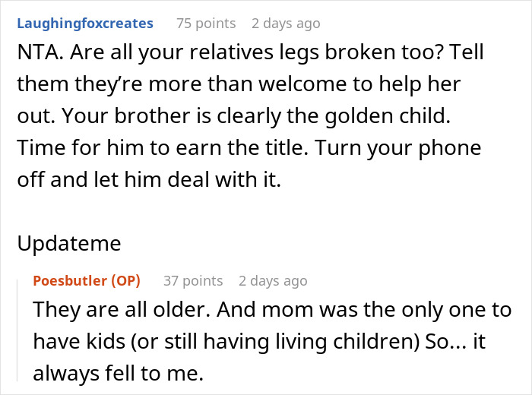Click the phrase golden child
The image size is (532, 395).
coord(387,116)
